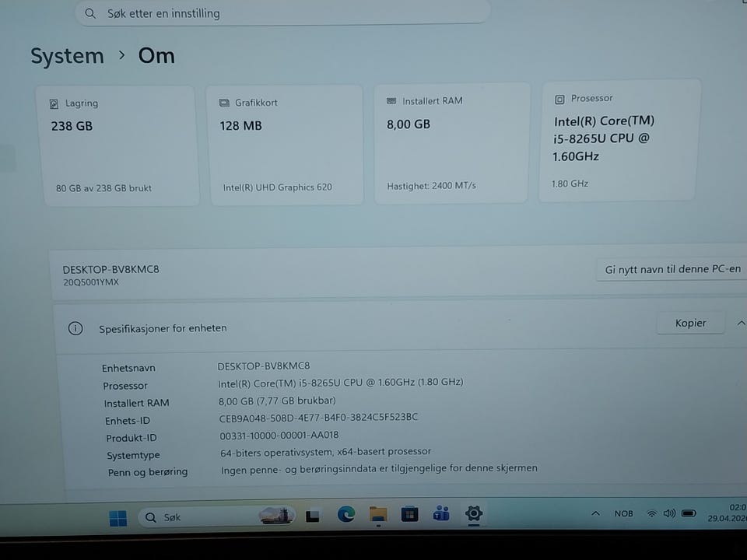747x560 pixels.
Task: Launch Microsoft Edge from the taskbar
Action: click(x=345, y=515)
